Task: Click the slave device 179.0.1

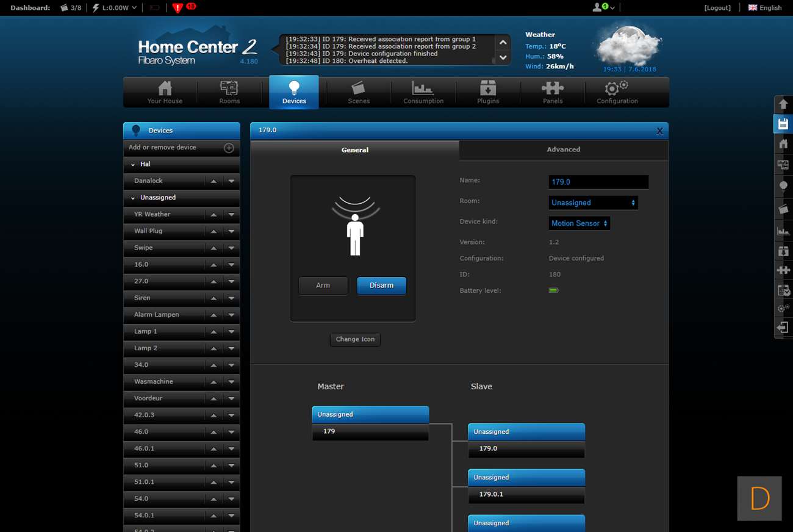Action: [x=526, y=494]
